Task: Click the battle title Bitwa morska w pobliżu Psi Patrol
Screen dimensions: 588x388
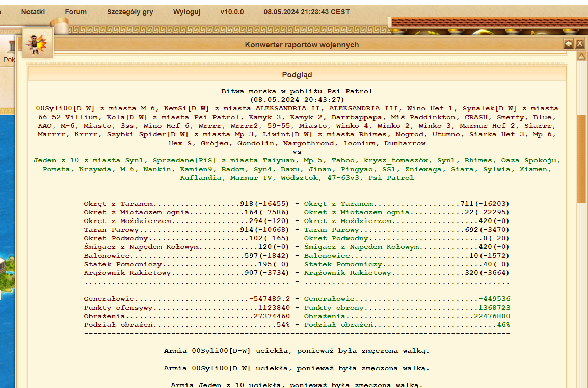Action: click(x=297, y=91)
